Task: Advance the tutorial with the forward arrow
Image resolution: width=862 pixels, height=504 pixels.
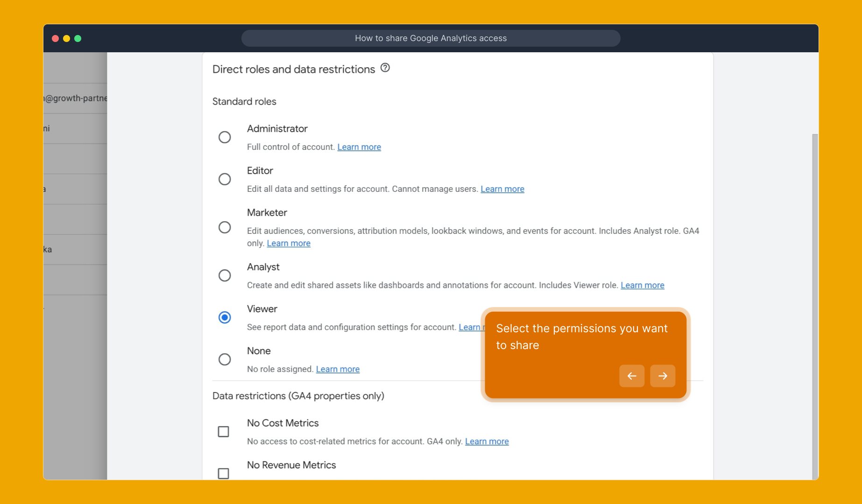Action: point(663,376)
